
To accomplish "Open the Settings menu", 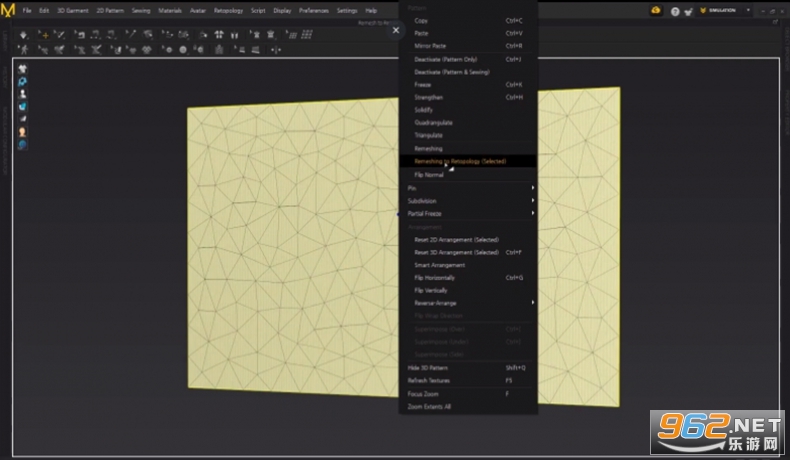I will 347,11.
